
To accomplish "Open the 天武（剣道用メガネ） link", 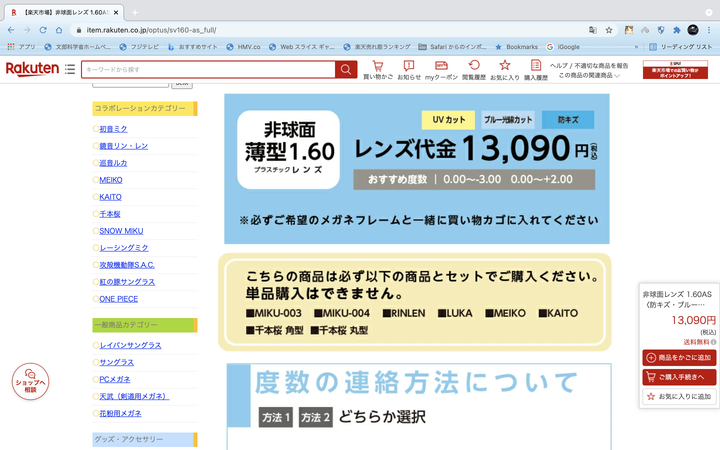I will point(134,396).
